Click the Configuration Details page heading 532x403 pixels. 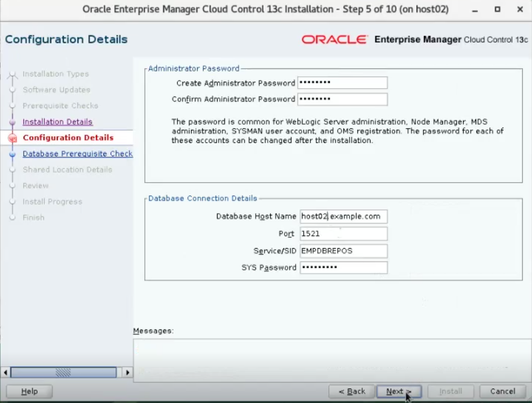[x=66, y=39]
